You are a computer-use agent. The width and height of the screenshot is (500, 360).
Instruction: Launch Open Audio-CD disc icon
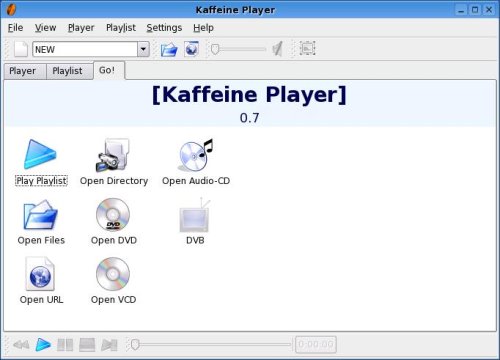(x=196, y=155)
